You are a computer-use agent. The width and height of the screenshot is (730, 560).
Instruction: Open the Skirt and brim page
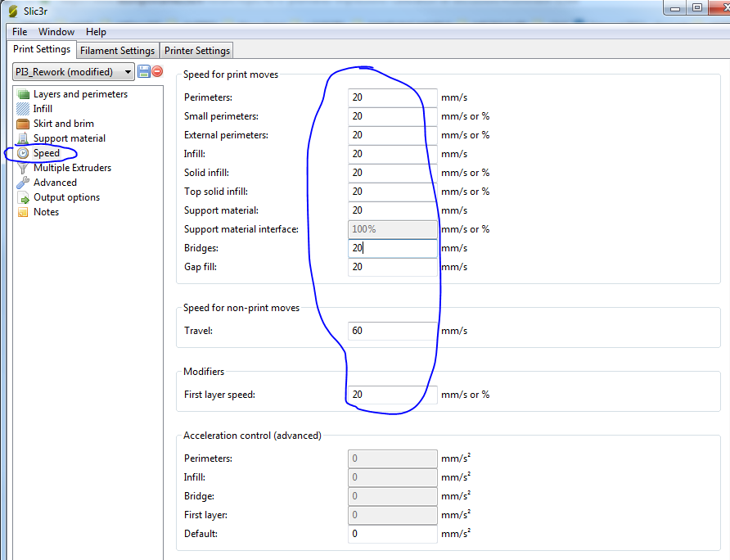(64, 124)
